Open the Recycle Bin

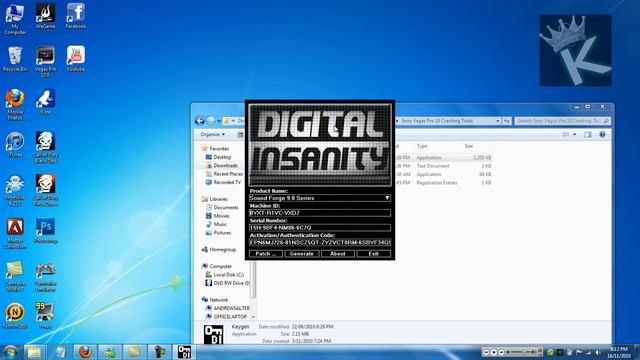pyautogui.click(x=15, y=60)
